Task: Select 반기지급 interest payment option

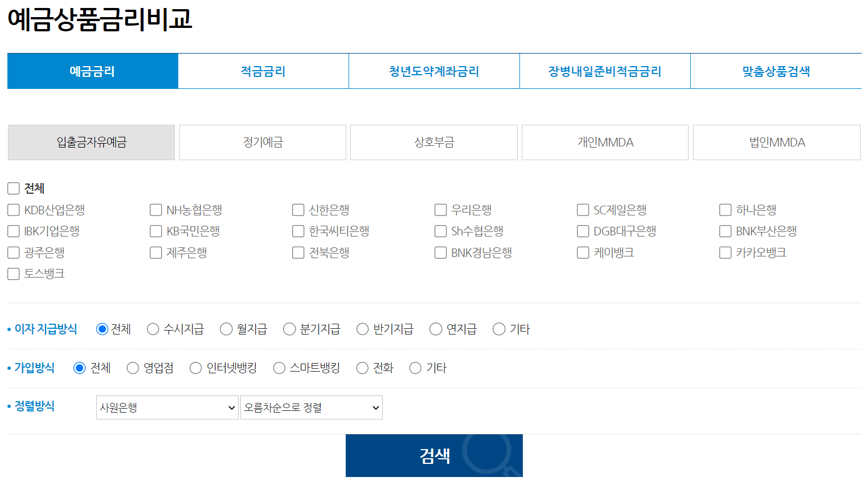Action: [x=363, y=329]
